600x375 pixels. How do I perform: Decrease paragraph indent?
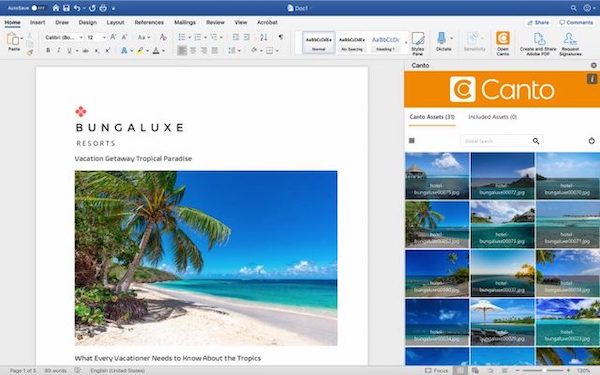coord(236,37)
